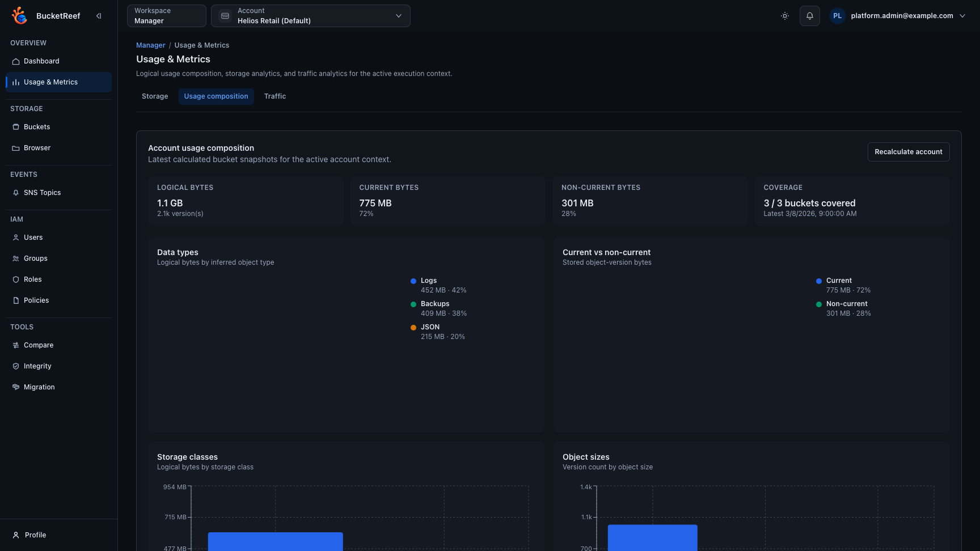The height and width of the screenshot is (551, 980).
Task: Click the Logical Bytes 1.1 GB card
Action: (x=246, y=201)
